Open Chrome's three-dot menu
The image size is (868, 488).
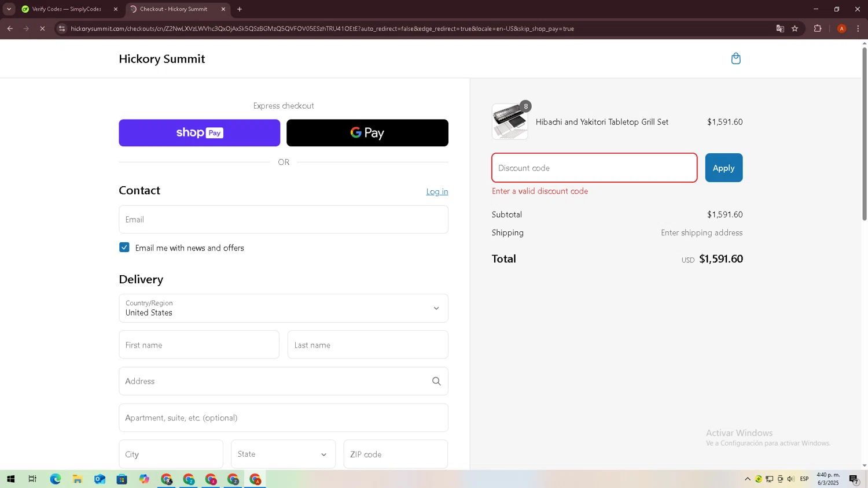tap(858, 28)
